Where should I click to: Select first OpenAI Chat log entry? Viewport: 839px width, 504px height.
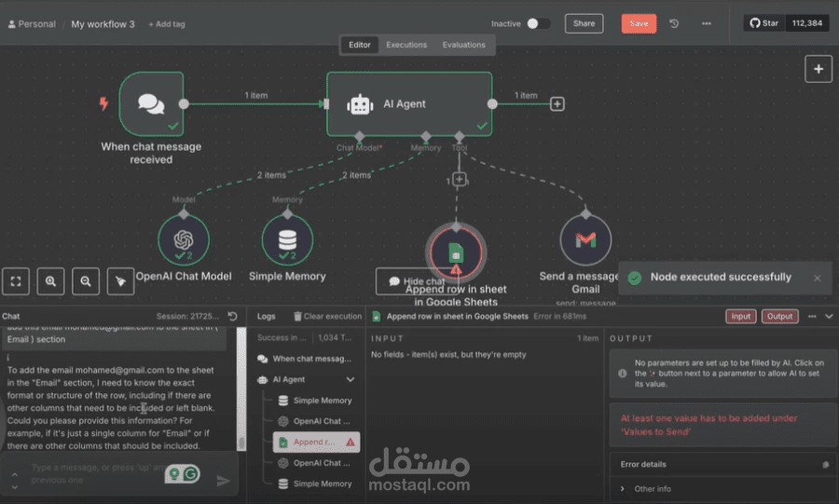click(316, 421)
